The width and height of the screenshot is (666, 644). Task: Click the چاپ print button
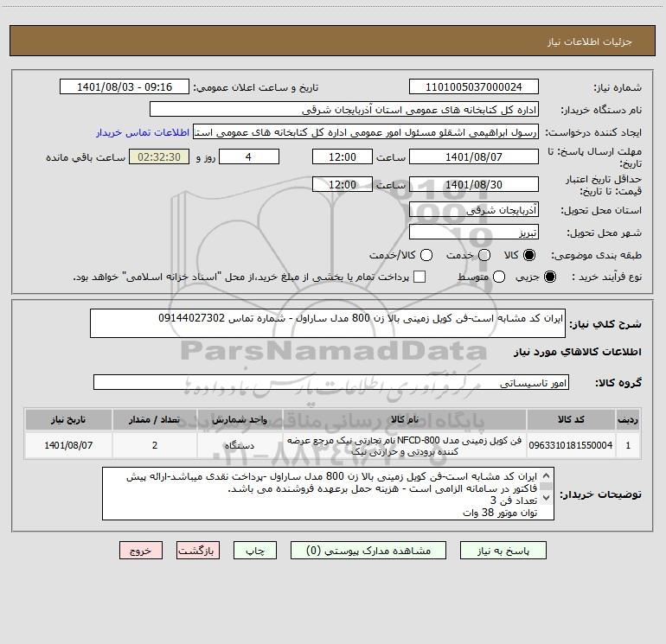(x=255, y=551)
